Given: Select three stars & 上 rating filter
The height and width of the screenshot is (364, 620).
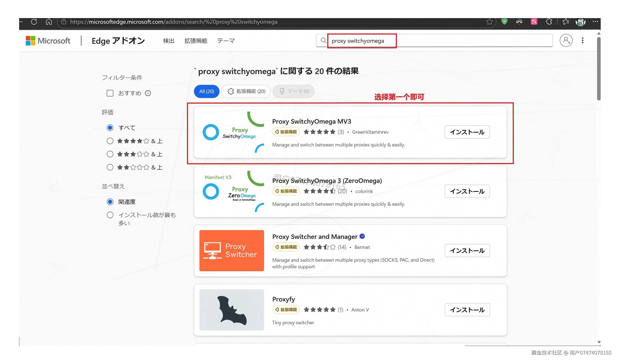Looking at the screenshot, I should tap(110, 154).
